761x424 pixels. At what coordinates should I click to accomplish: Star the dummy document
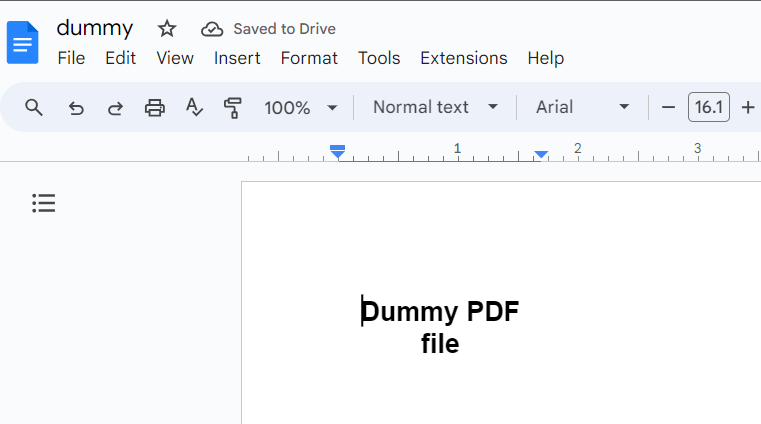click(x=166, y=29)
